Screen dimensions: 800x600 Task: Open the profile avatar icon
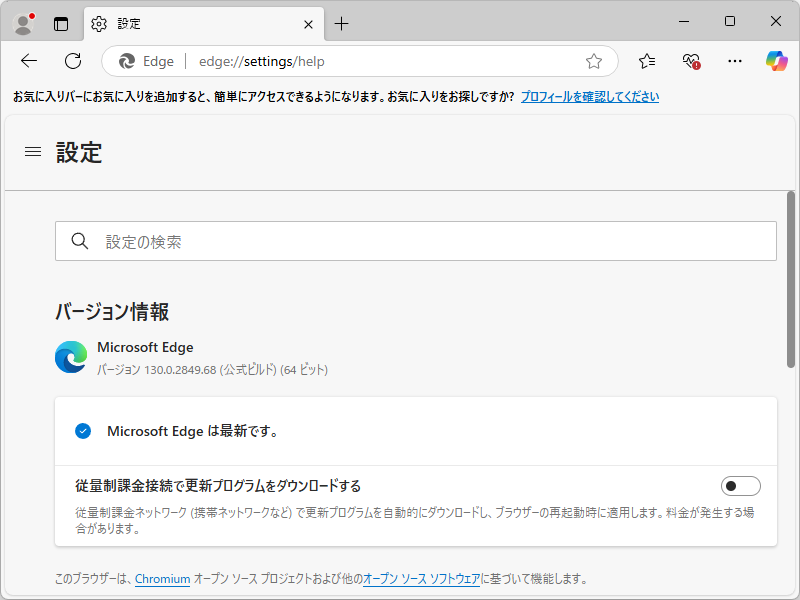click(x=22, y=22)
